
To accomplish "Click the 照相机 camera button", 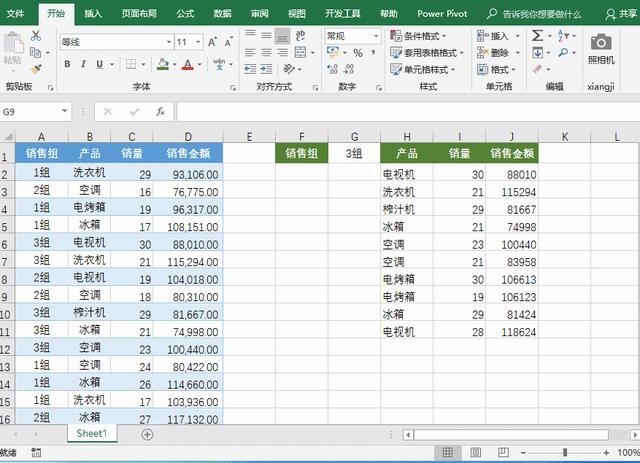I will pos(601,49).
